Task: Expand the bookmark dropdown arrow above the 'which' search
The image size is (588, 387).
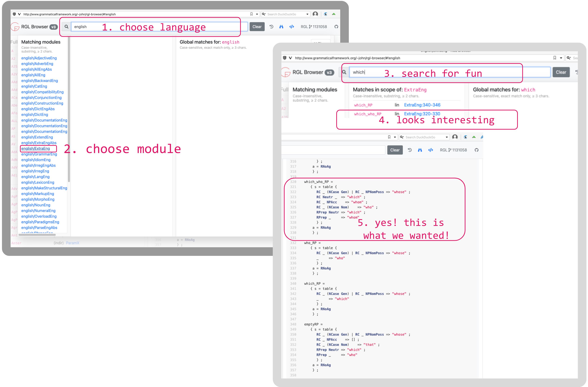Action: [x=561, y=58]
